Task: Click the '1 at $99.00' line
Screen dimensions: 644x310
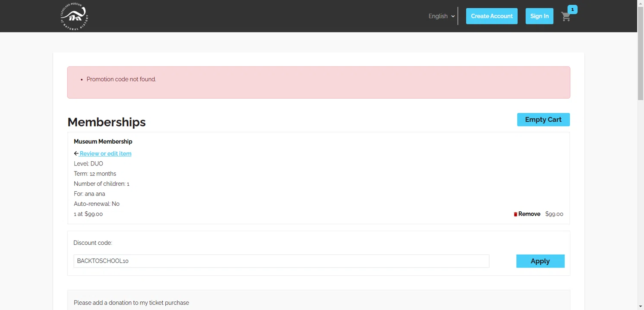Action: (88, 214)
